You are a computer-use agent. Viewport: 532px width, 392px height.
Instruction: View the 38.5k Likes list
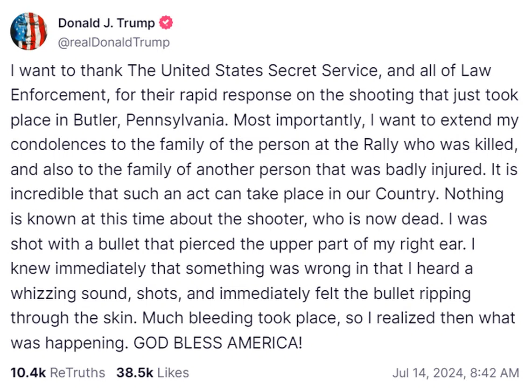point(149,372)
